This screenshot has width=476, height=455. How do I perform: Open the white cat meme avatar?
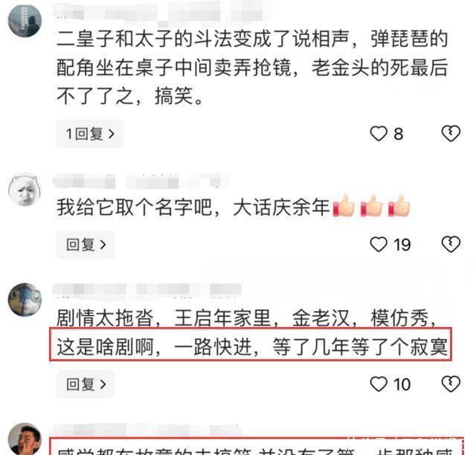click(x=25, y=190)
